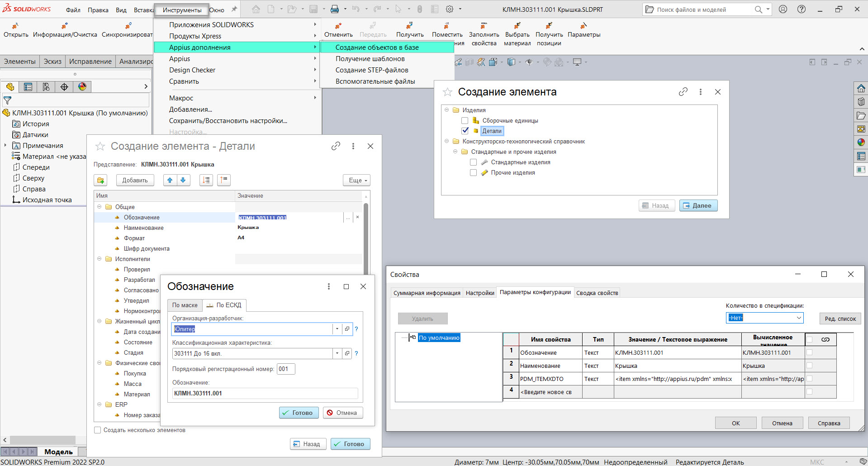Collapse the Общие group

(100, 207)
